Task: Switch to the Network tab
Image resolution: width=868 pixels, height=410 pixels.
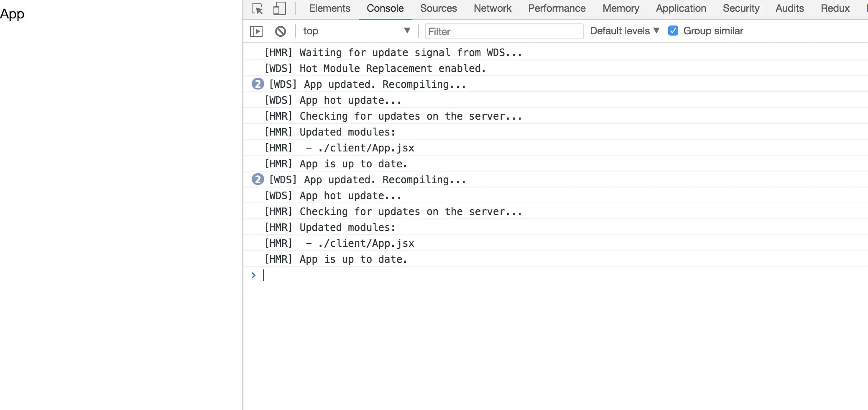Action: (x=493, y=8)
